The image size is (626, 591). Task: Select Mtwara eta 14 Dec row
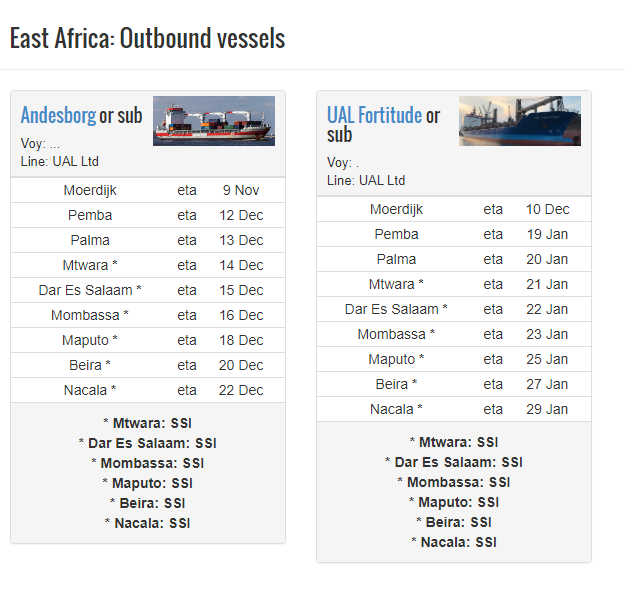tap(148, 265)
